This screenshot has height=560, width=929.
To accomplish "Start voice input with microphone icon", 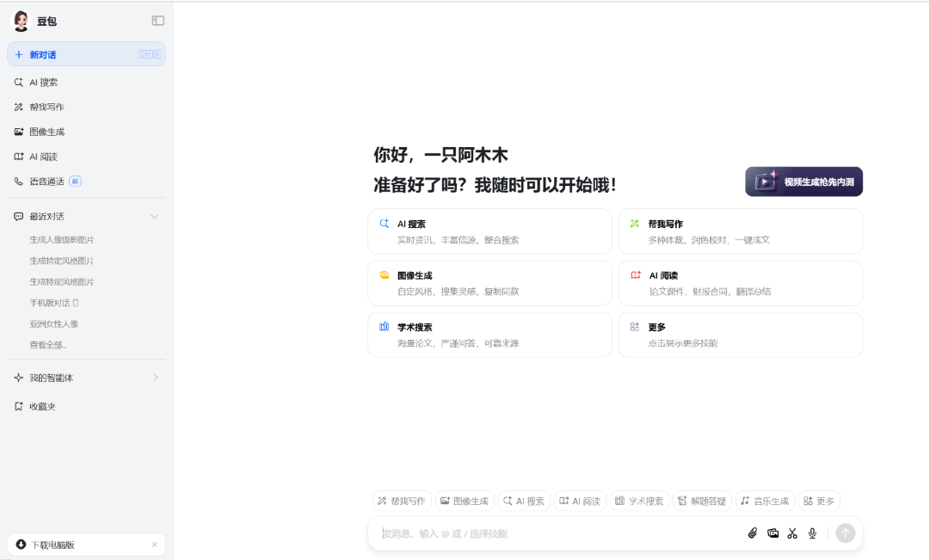I will (x=812, y=533).
